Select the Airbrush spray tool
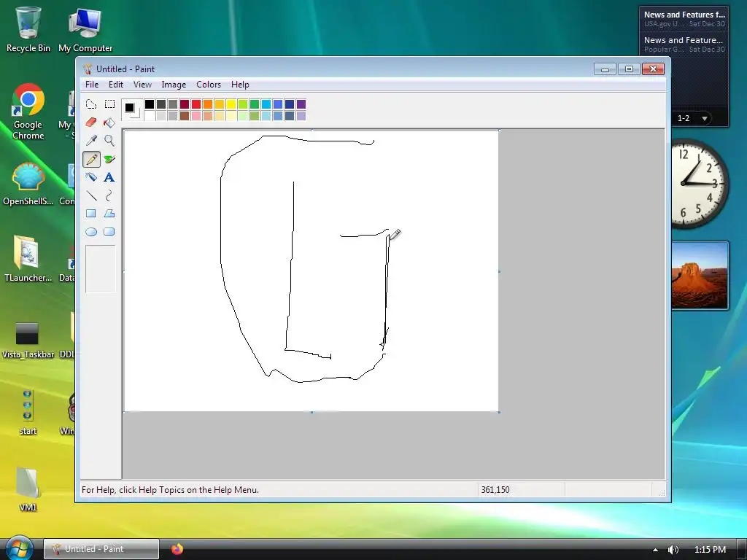Screen dimensions: 747x560 [91, 178]
